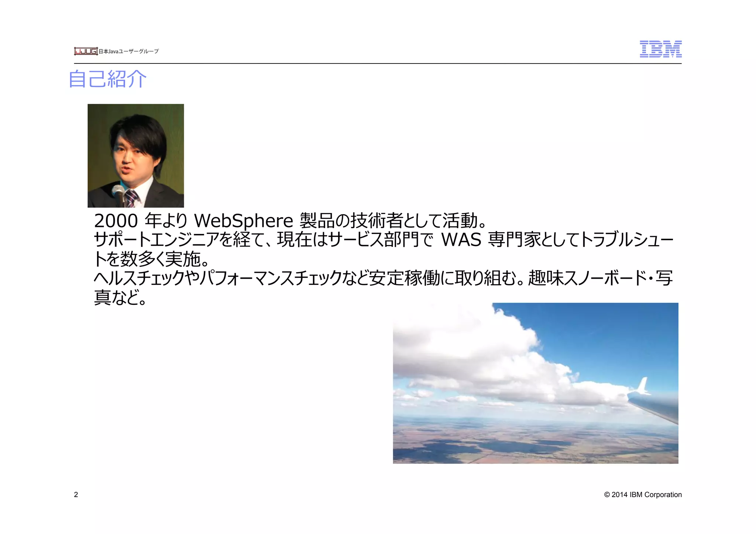
Task: Click the line starting with 2000 年より
Action: coord(290,221)
